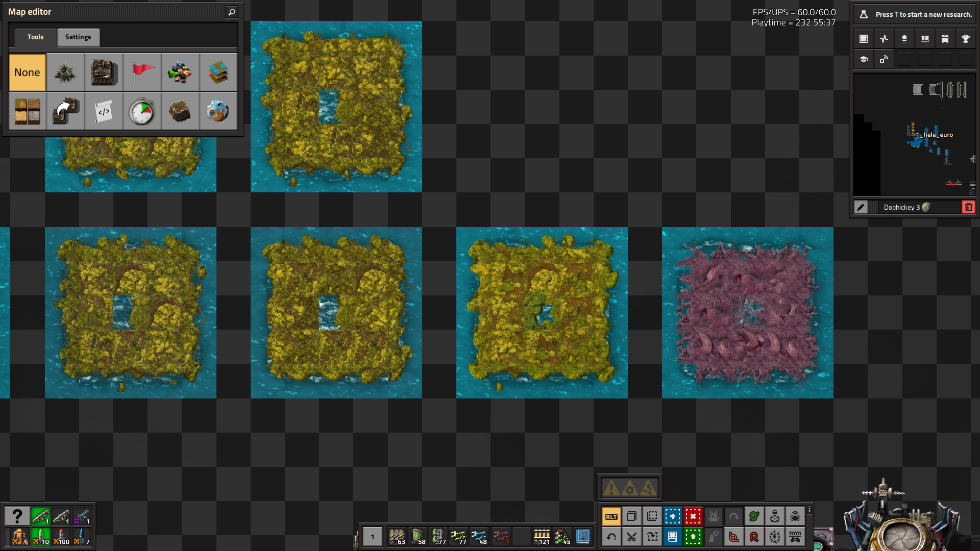Select the rock cliff editor tool
Viewport: 980px width, 551px height.
180,111
